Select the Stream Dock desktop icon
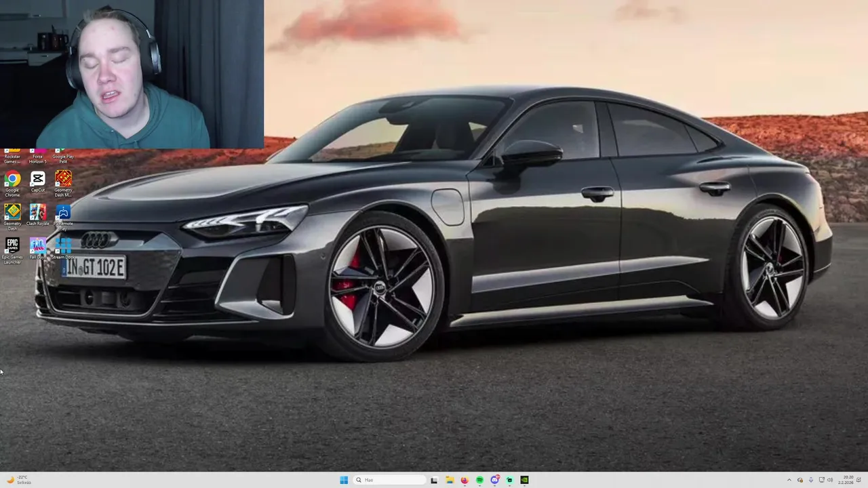The width and height of the screenshot is (868, 488). [x=63, y=249]
